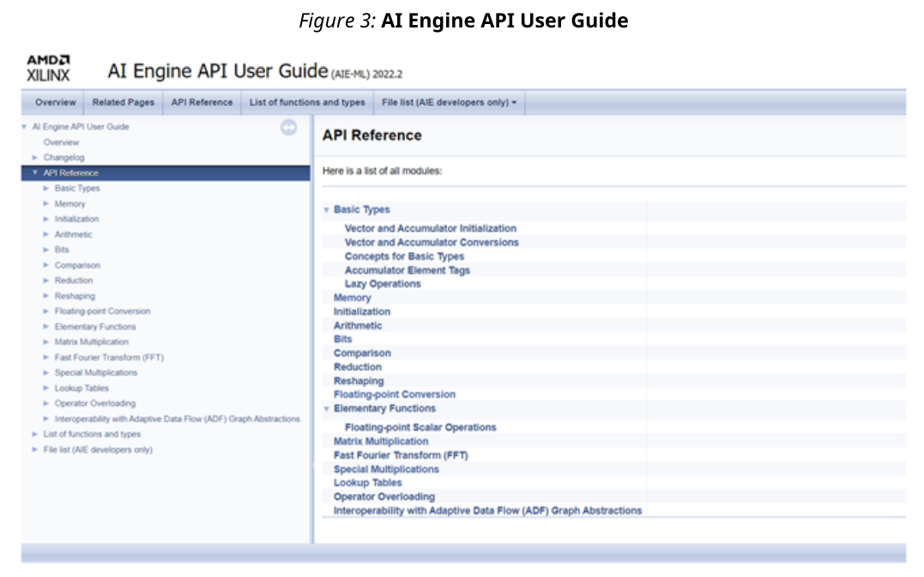Select API Reference in the sidebar tree
The width and height of the screenshot is (924, 577).
coord(70,173)
